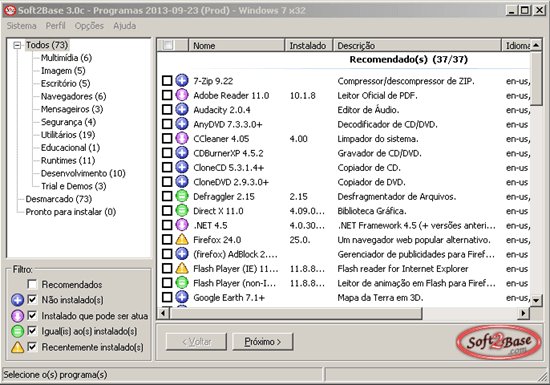Click the scroll up arrow of program list
The image size is (550, 385).
pos(537,45)
